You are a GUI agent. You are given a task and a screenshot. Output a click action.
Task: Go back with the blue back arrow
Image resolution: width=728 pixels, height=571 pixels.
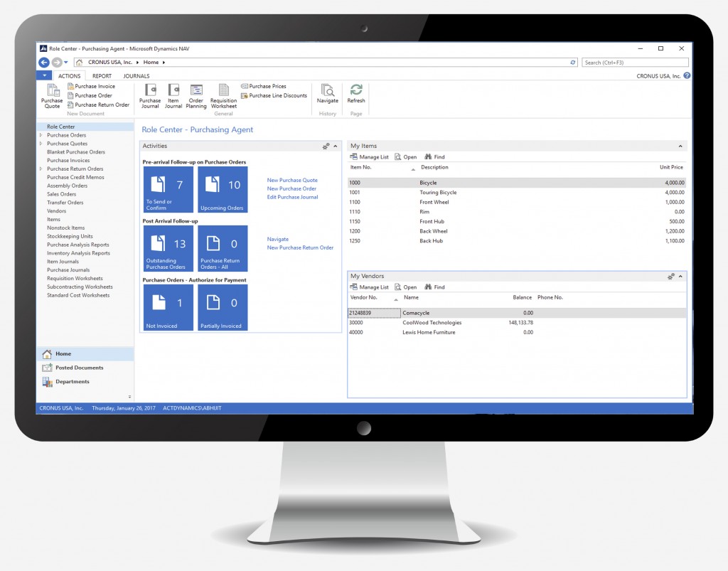pos(43,62)
